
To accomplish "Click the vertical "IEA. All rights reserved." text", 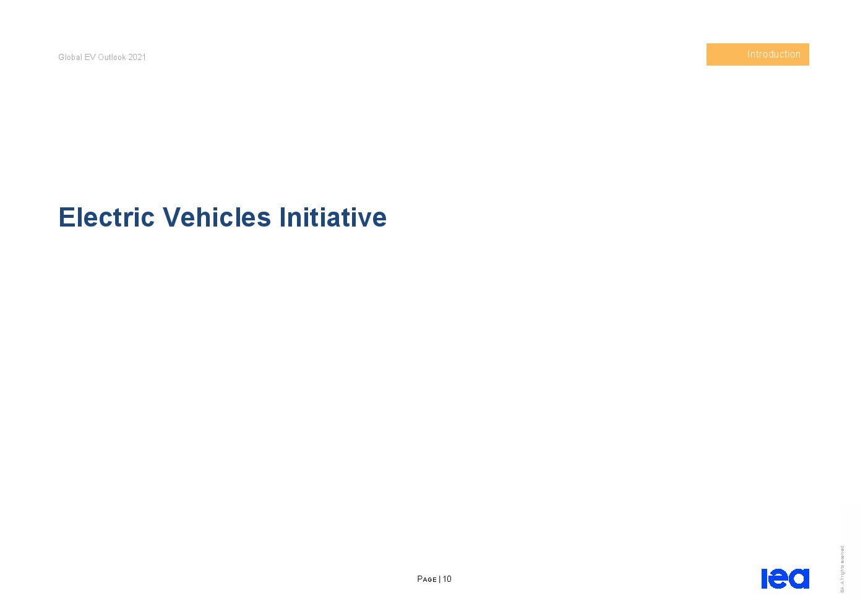I will pyautogui.click(x=842, y=569).
